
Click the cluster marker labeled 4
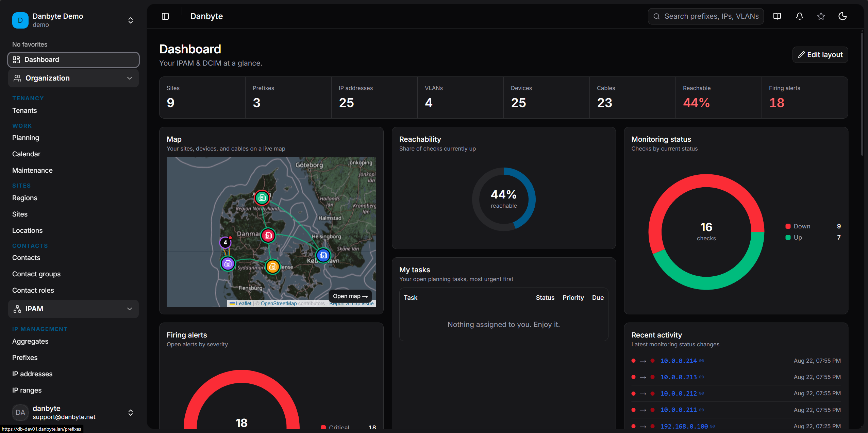pos(225,243)
